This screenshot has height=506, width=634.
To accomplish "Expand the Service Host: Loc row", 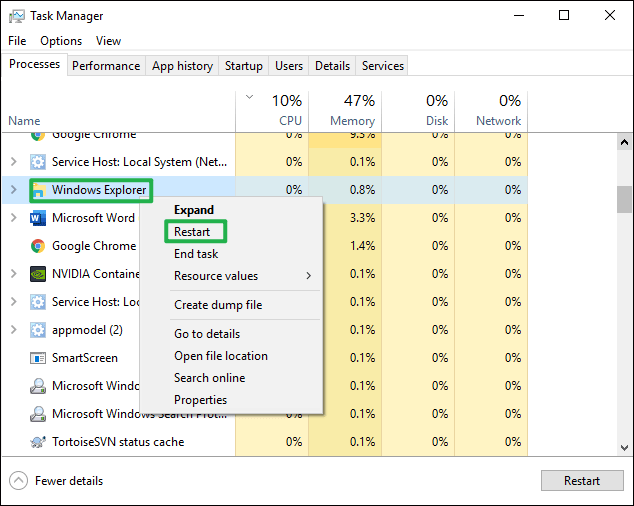I will click(x=14, y=302).
